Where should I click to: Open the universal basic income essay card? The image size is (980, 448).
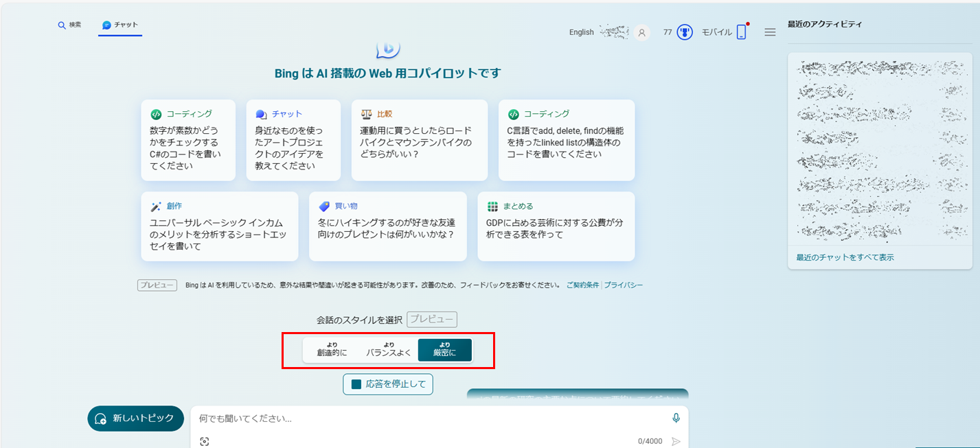pyautogui.click(x=220, y=226)
